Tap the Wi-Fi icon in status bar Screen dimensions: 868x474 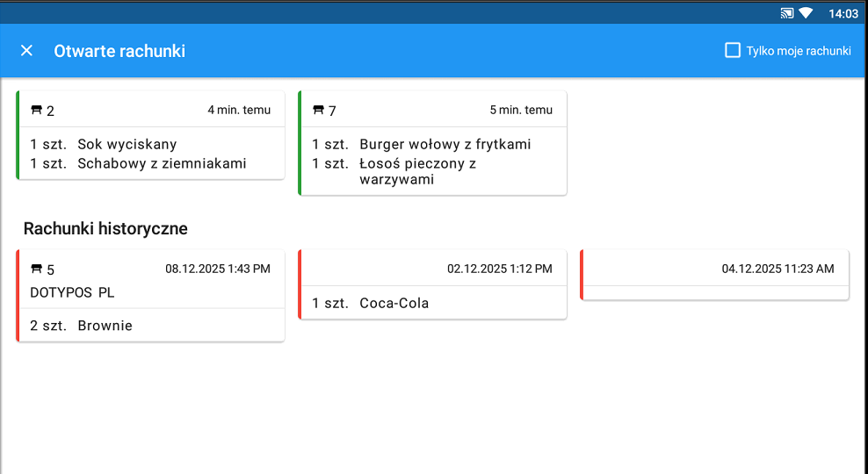[x=806, y=13]
